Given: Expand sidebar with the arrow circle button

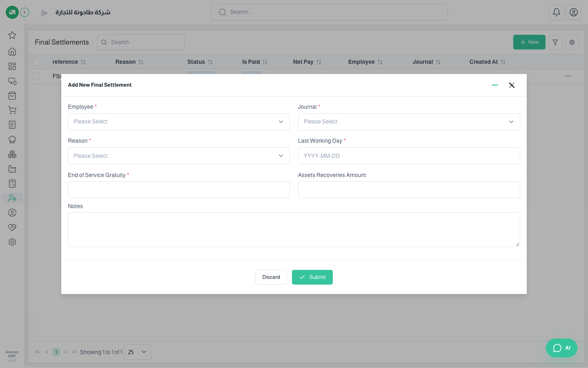Looking at the screenshot, I should pyautogui.click(x=24, y=12).
